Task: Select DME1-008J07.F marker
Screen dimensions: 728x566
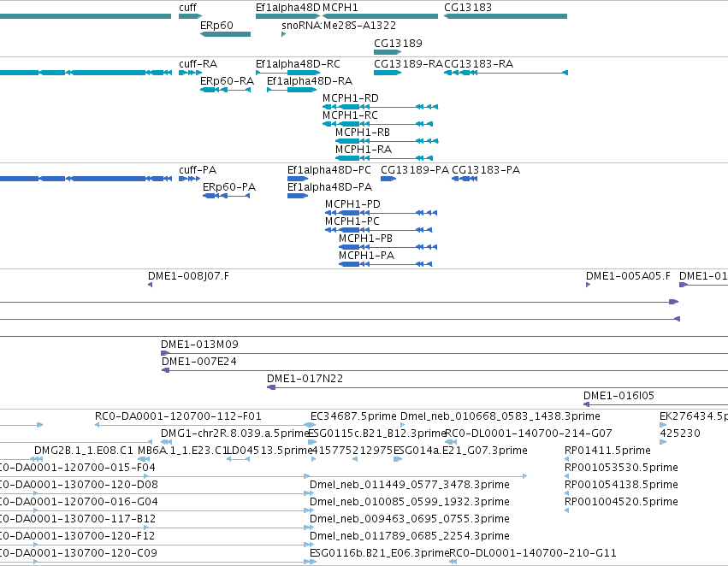Action: click(150, 285)
